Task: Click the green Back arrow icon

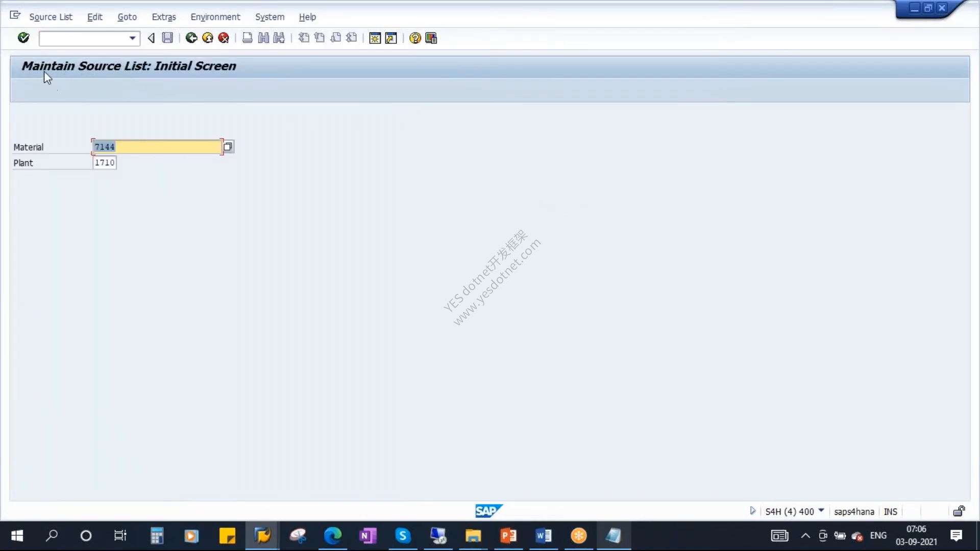Action: (x=191, y=38)
